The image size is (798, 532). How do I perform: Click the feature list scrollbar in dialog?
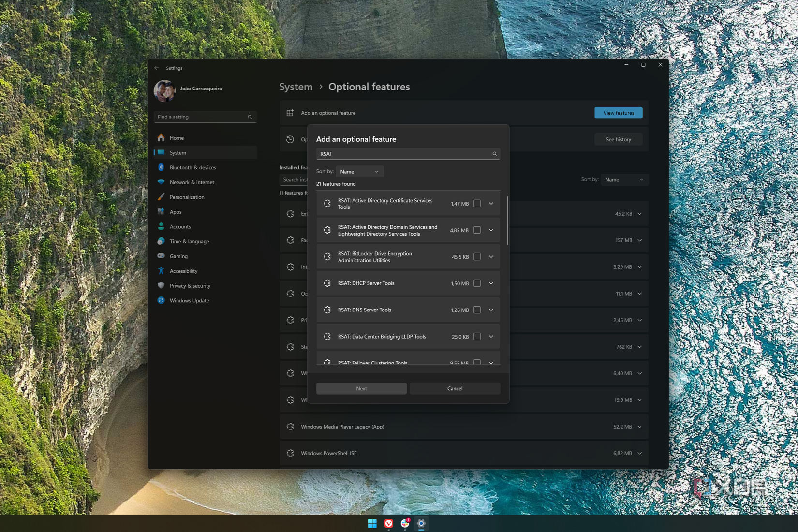pos(507,221)
